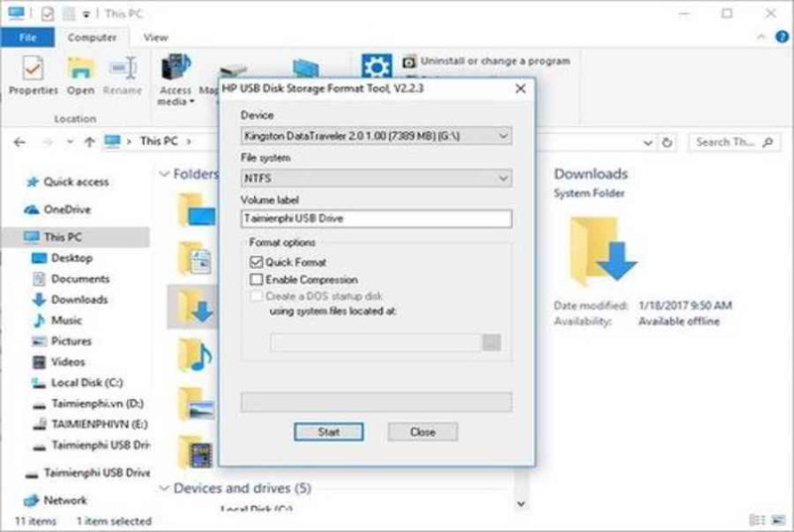This screenshot has height=532, width=794.
Task: Open the address bar history dropdown
Action: [648, 143]
